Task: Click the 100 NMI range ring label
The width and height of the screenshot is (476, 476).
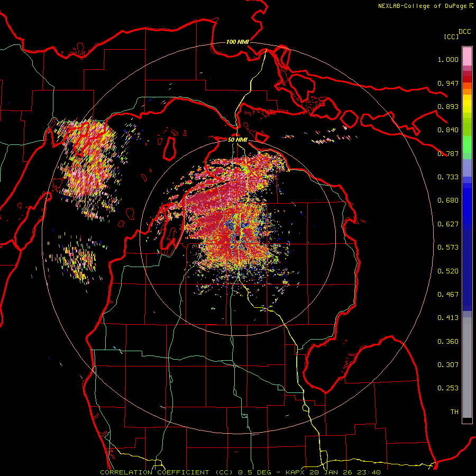Action: click(x=237, y=42)
